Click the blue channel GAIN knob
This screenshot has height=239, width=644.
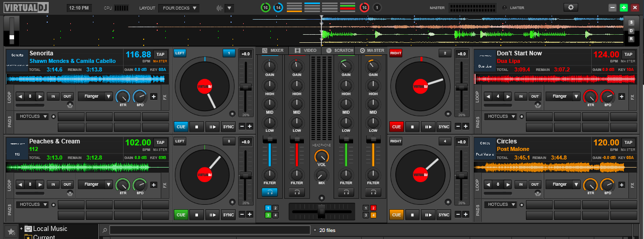(x=269, y=65)
